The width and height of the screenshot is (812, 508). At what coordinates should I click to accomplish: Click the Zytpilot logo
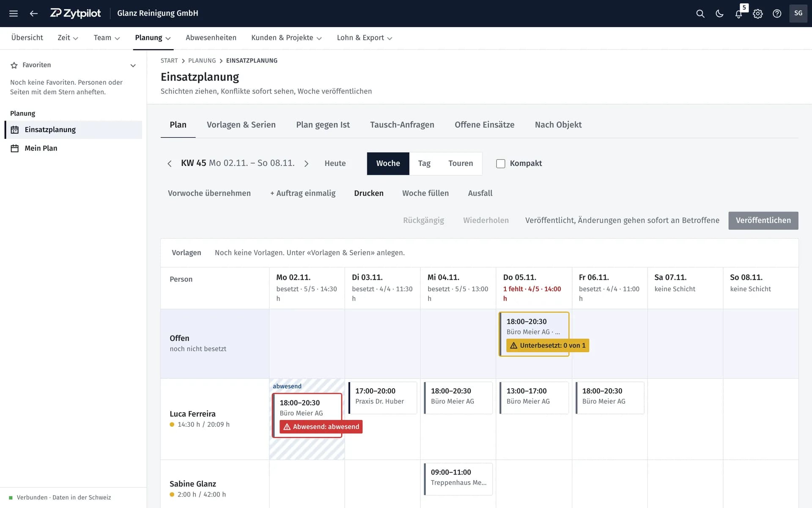point(75,13)
